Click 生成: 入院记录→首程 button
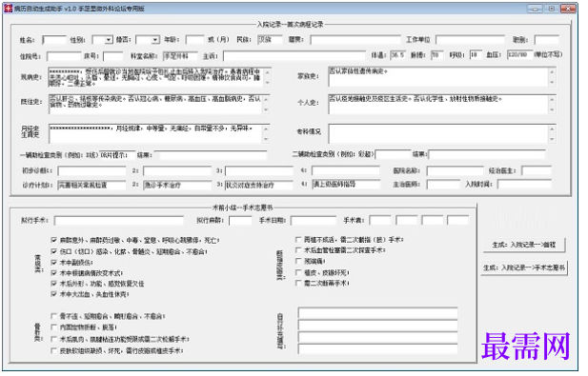 (x=524, y=245)
